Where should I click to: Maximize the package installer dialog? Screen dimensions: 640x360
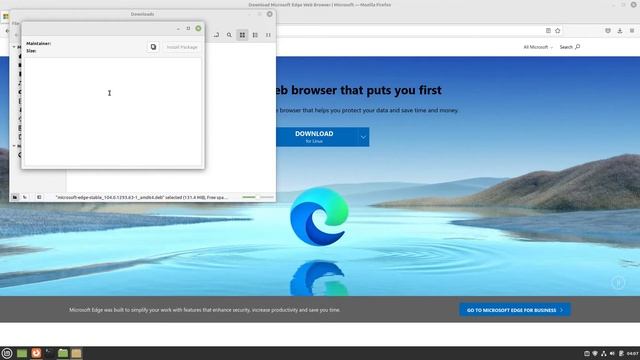(x=188, y=29)
